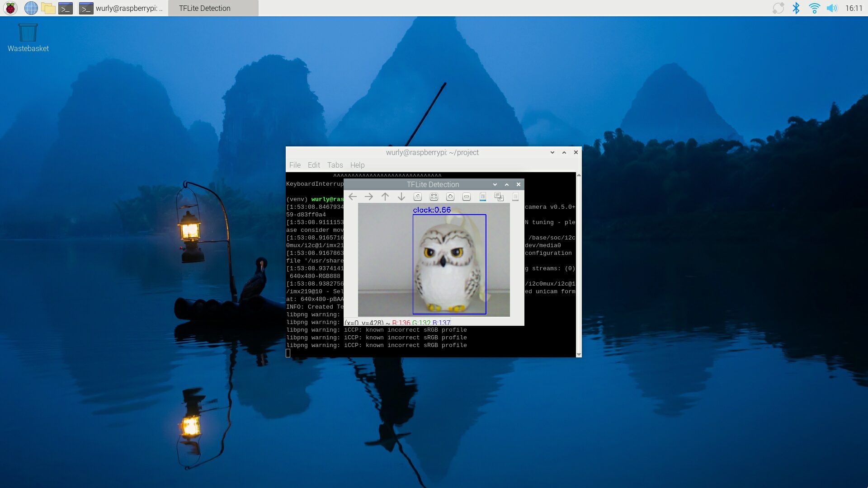
Task: Copy image to clipboard icon
Action: tap(499, 197)
